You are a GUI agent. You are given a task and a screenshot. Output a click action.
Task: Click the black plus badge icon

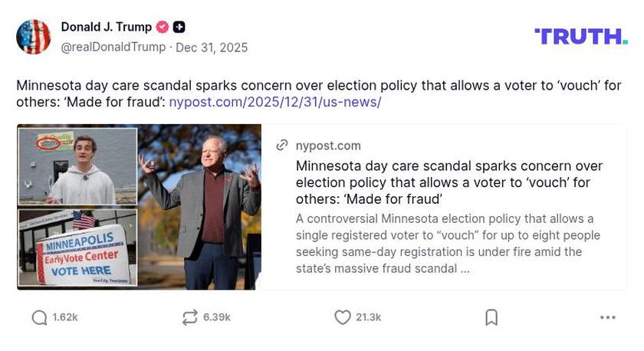179,28
